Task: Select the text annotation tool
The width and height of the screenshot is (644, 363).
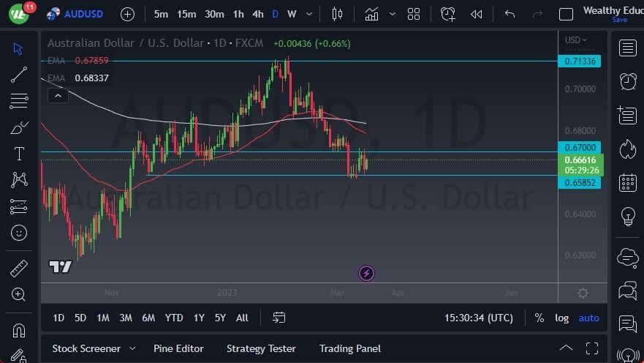Action: [x=19, y=154]
